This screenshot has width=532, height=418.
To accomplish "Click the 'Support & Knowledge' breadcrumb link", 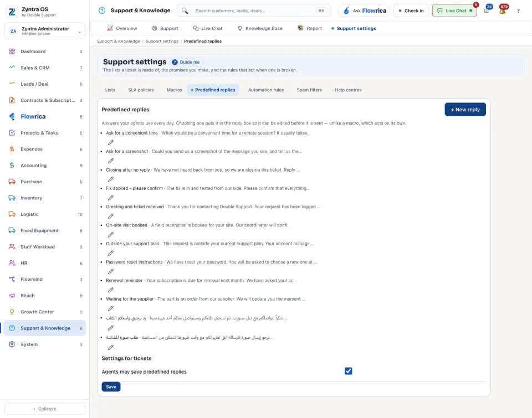I will click(118, 42).
